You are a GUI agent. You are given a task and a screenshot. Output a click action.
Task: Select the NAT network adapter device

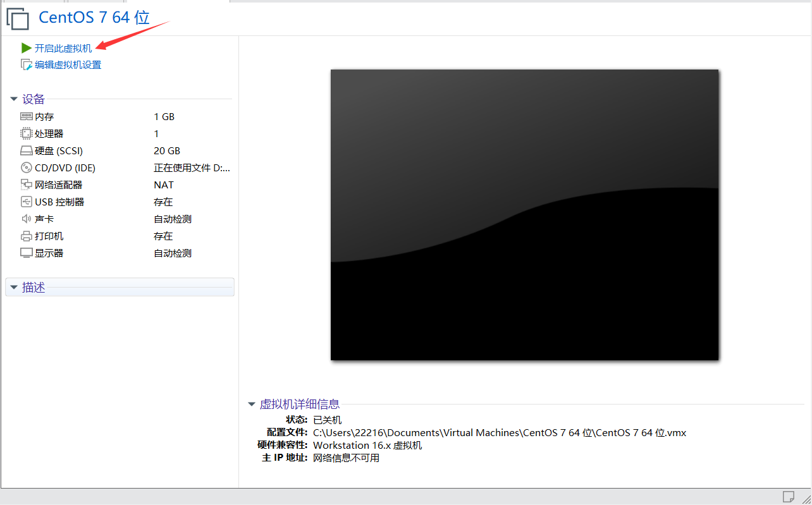[57, 185]
